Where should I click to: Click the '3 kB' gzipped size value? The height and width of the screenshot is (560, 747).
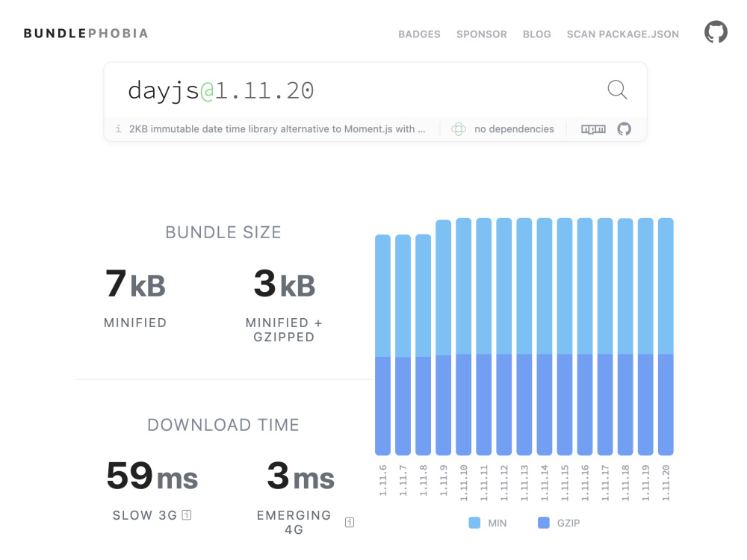285,284
